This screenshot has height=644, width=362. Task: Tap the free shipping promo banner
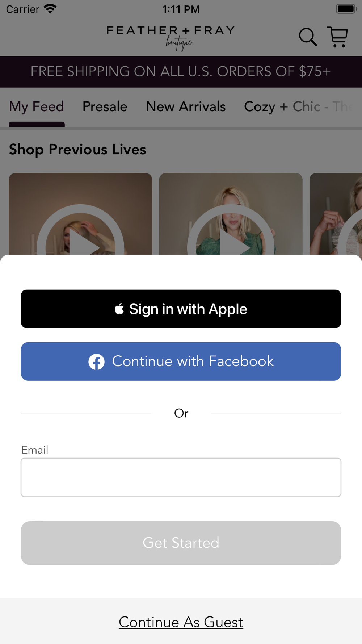(181, 72)
